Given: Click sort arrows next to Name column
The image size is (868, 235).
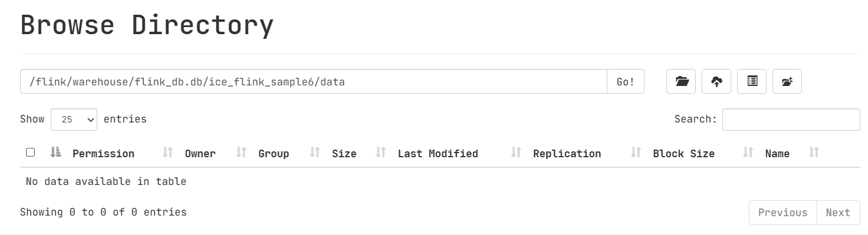Looking at the screenshot, I should [814, 153].
